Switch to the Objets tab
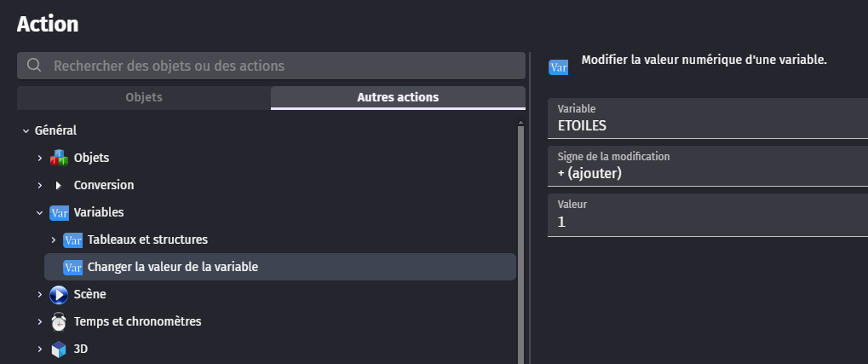Screen dimensions: 868x364 143,97
